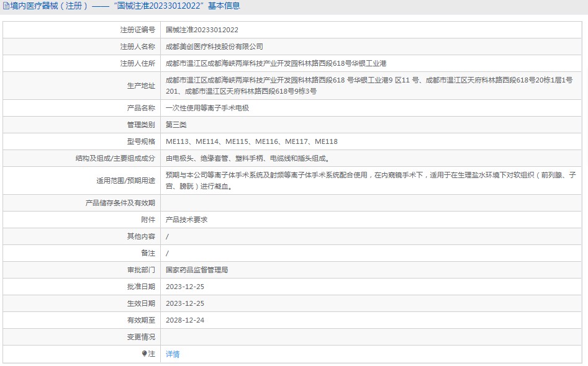
Task: Click the lightbulb icon beside 注 label
Action: [145, 354]
